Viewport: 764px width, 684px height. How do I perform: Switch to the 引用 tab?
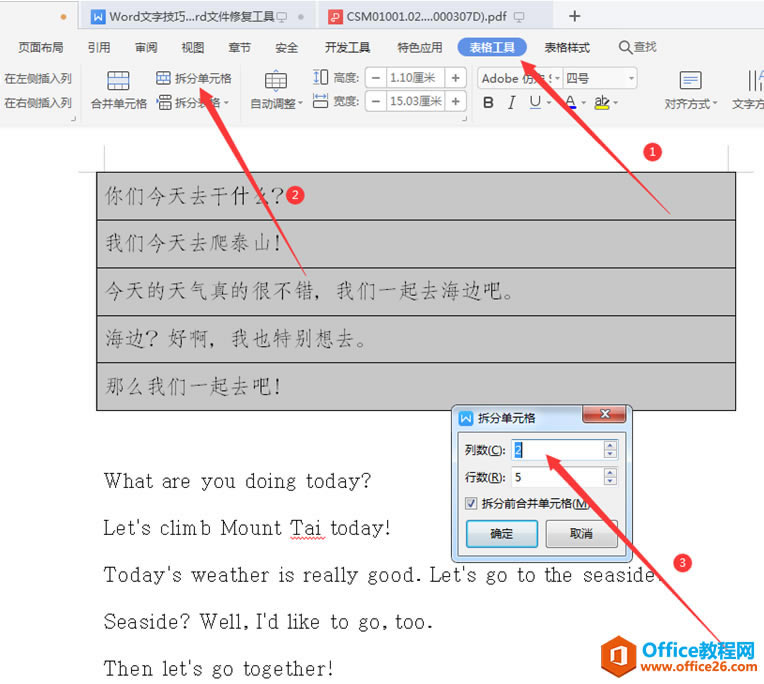coord(99,47)
